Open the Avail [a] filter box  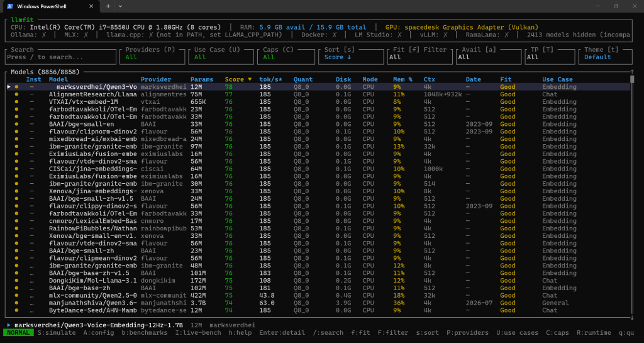[488, 57]
